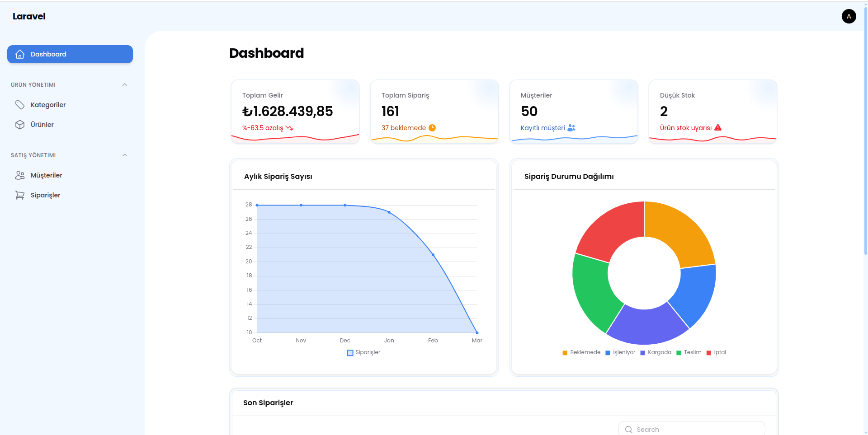Toggle Siparişler dataset in line chart legend
Screen dimensions: 868x435
click(363, 352)
